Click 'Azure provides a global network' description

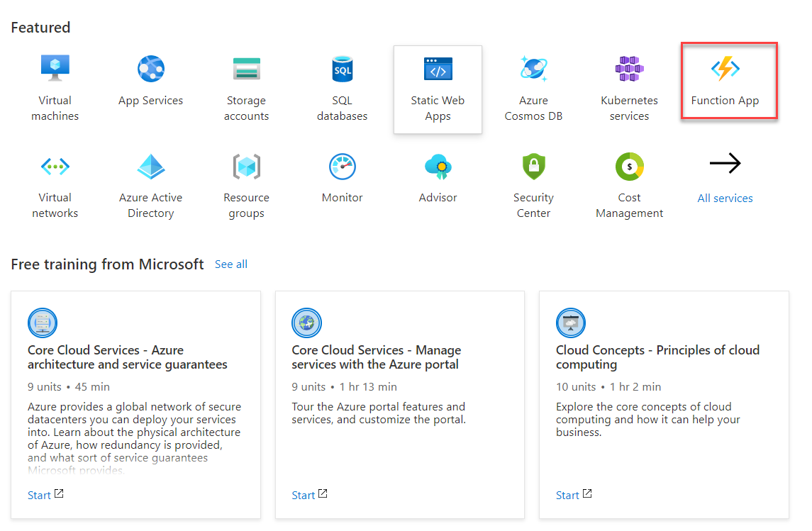pos(134,438)
